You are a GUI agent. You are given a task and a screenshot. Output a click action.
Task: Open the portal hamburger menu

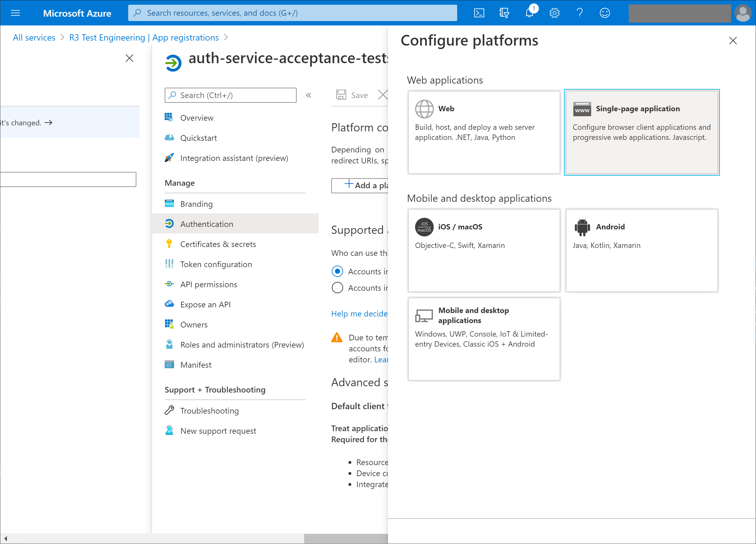(15, 13)
